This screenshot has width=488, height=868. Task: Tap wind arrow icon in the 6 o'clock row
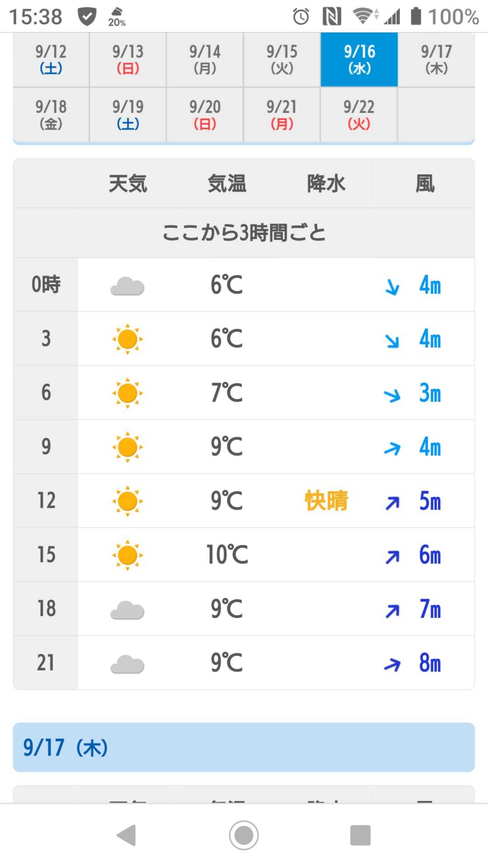click(392, 395)
